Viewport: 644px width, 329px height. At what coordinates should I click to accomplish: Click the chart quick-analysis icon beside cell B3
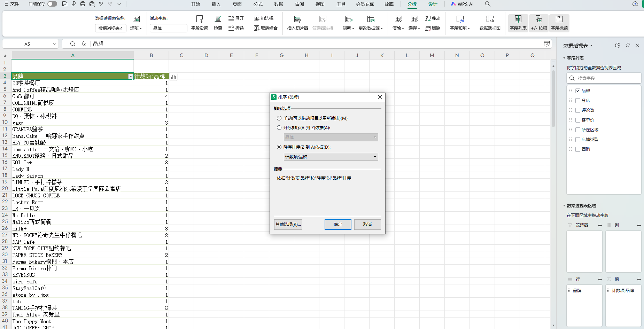tap(173, 77)
